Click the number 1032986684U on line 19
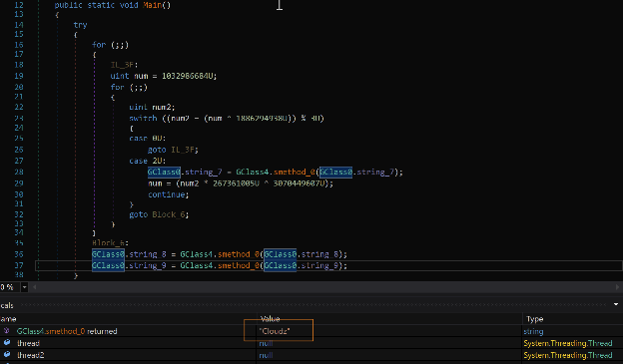Viewport: 623px width, 364px height. click(x=189, y=76)
